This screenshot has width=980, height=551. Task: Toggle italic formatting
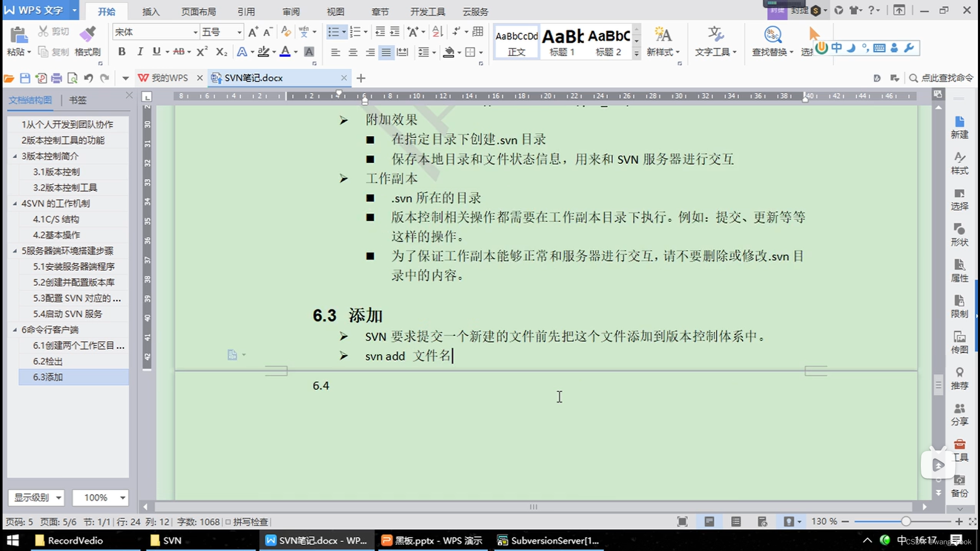pos(139,52)
